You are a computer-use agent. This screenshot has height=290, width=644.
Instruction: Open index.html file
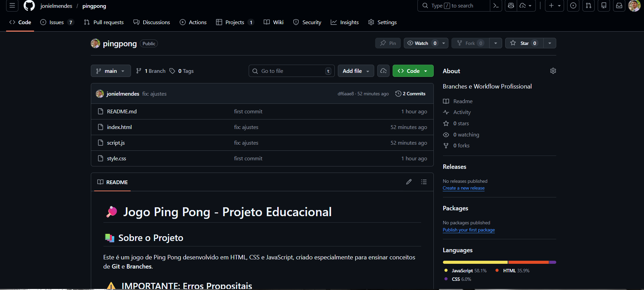(x=119, y=127)
